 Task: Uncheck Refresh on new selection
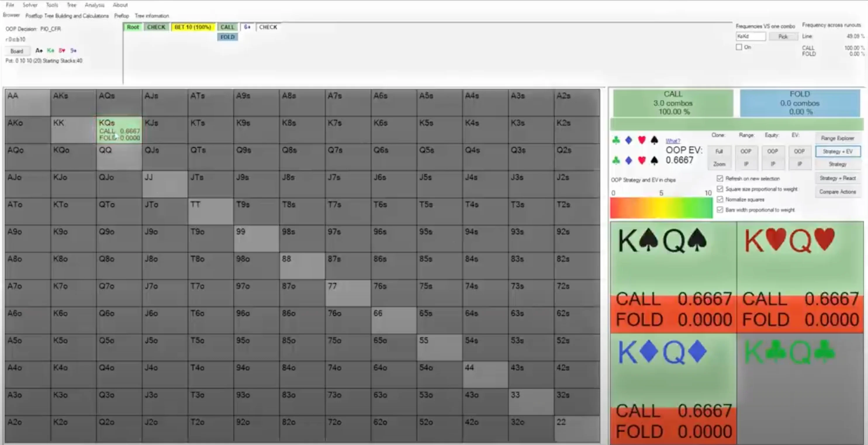[x=720, y=178]
